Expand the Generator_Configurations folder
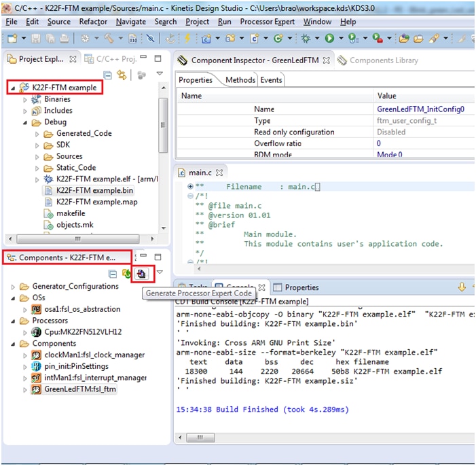This screenshot has width=476, height=466. [x=13, y=287]
